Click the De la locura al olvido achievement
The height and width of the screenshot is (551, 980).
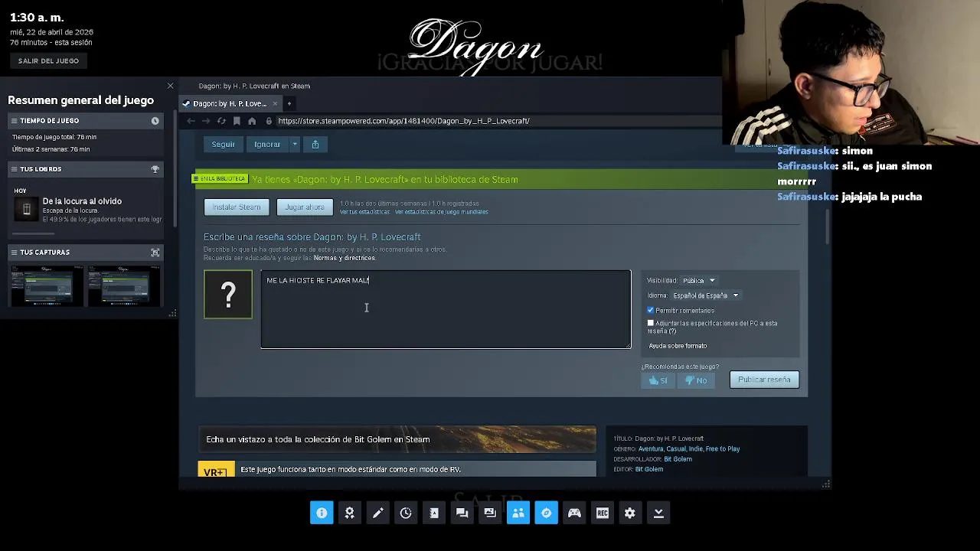tap(87, 210)
